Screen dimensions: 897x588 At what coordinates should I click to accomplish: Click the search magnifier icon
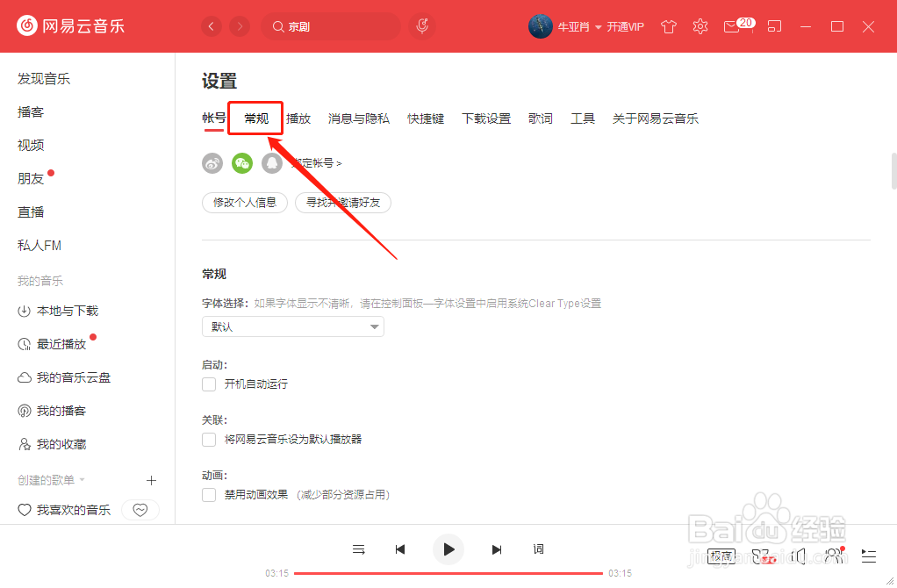(278, 26)
